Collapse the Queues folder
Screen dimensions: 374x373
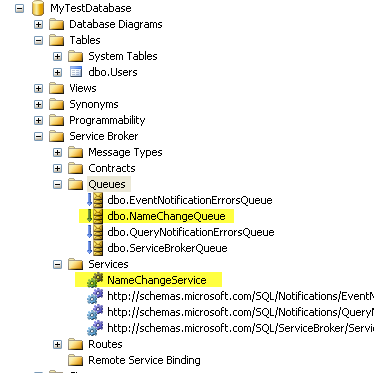(x=58, y=184)
